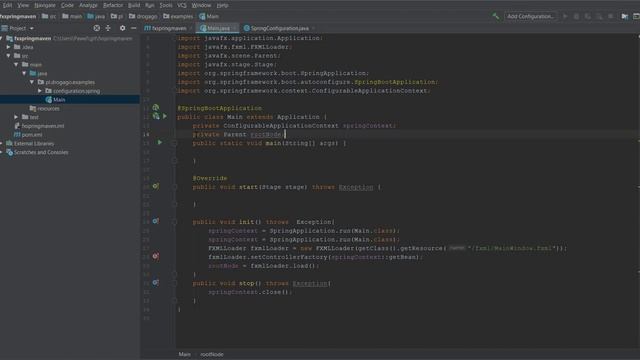Click the Spring gutter icon beside class Main

pyautogui.click(x=156, y=116)
